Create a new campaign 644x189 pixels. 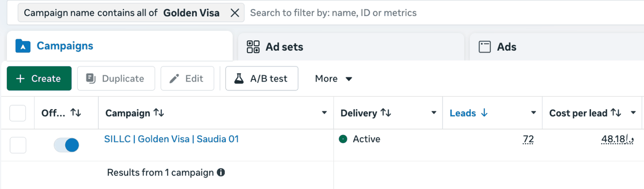coord(39,78)
